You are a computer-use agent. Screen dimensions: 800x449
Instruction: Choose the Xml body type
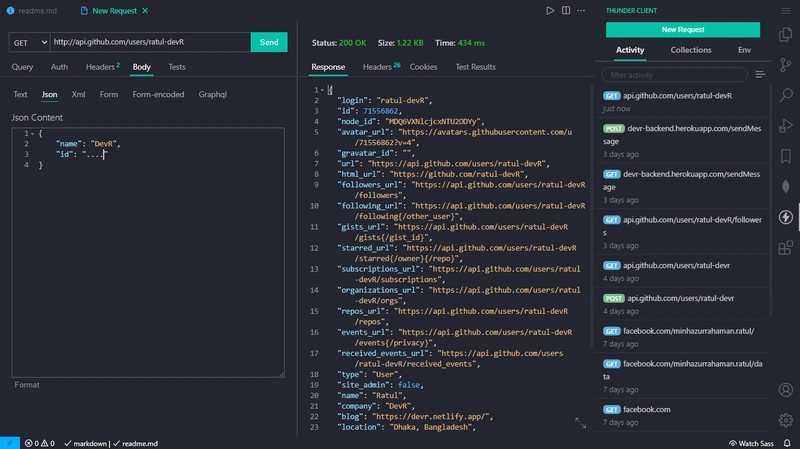coord(79,94)
